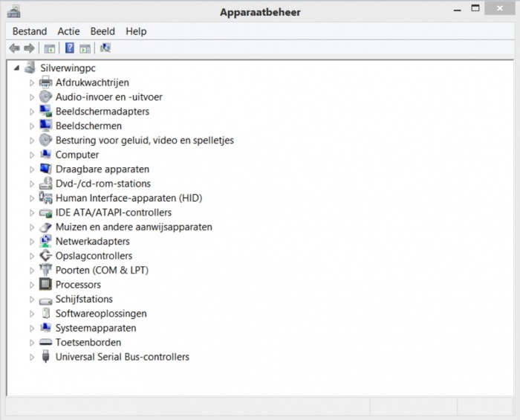Click the Processors chip icon
The width and height of the screenshot is (520, 420).
pyautogui.click(x=45, y=285)
